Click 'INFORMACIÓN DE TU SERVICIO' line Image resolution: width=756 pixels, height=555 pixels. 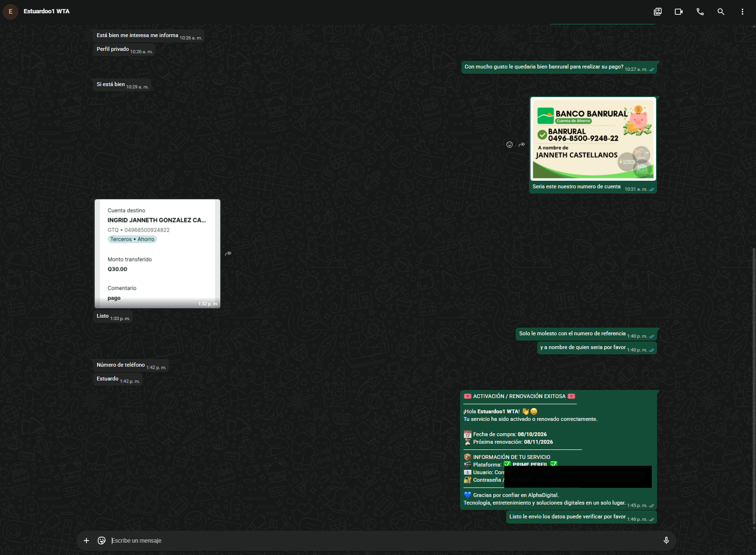point(507,457)
